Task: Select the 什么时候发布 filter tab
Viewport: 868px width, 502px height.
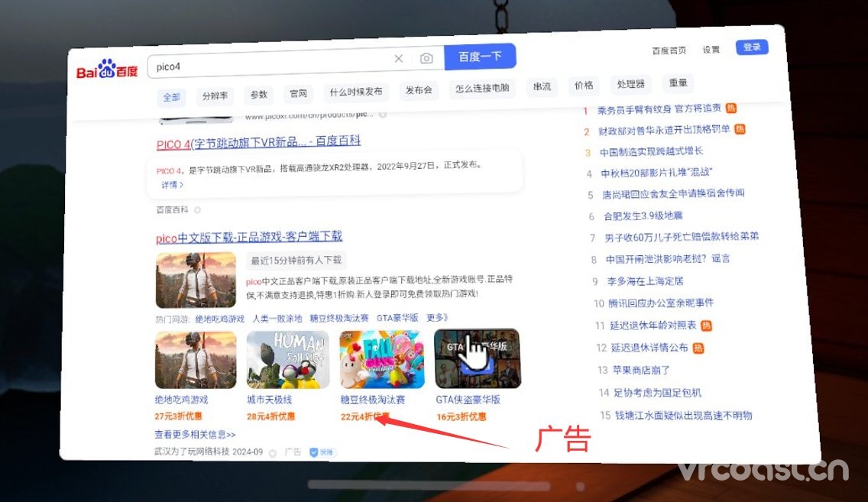Action: pos(356,92)
